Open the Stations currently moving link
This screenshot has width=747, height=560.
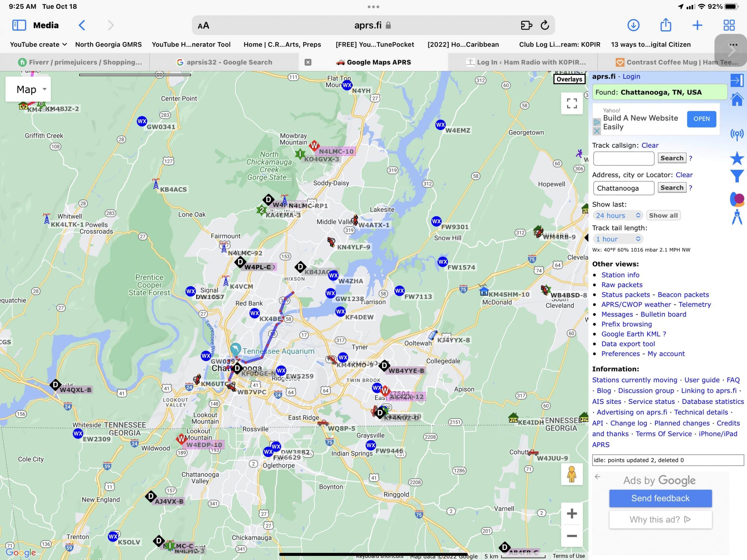tap(635, 380)
